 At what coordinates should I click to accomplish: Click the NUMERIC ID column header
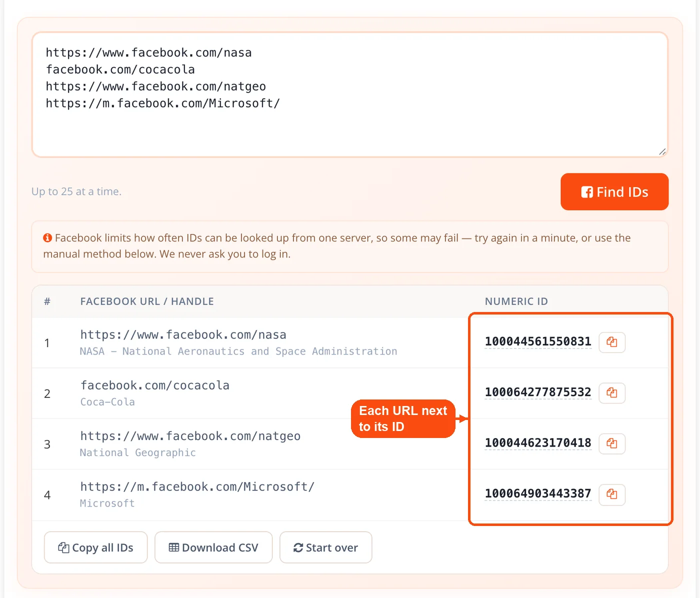516,301
